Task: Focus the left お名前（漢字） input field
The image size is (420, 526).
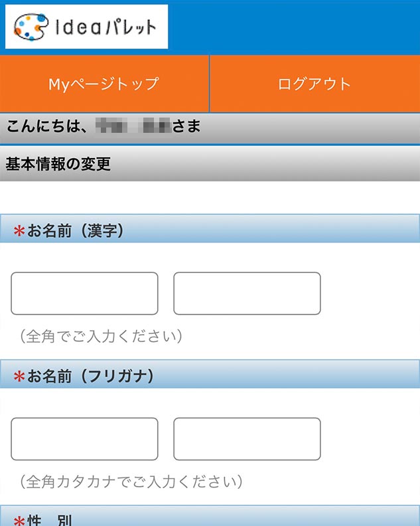Action: coord(84,293)
